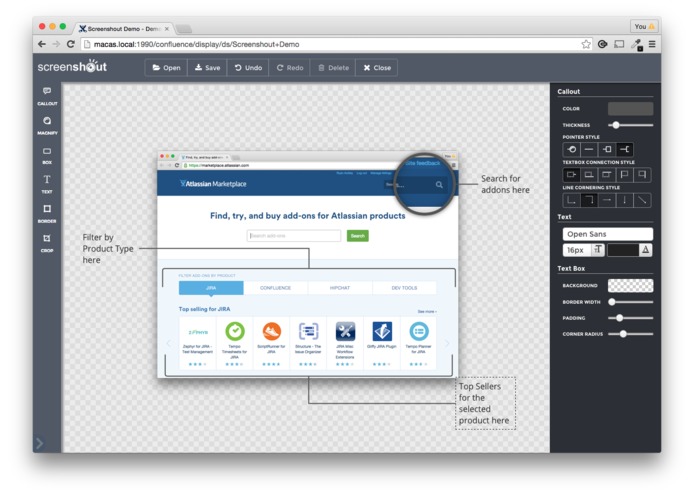The height and width of the screenshot is (494, 695).
Task: Select vertical straight line cornering style
Action: 624,200
